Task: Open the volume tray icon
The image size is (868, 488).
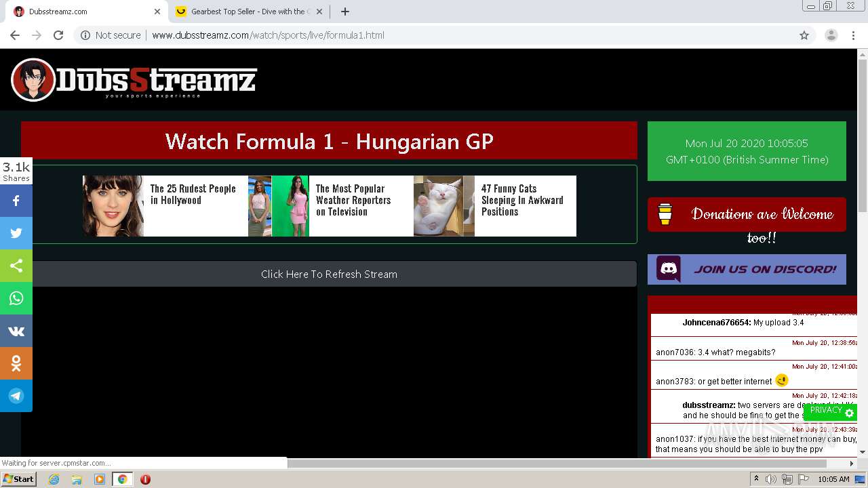Action: 772,479
